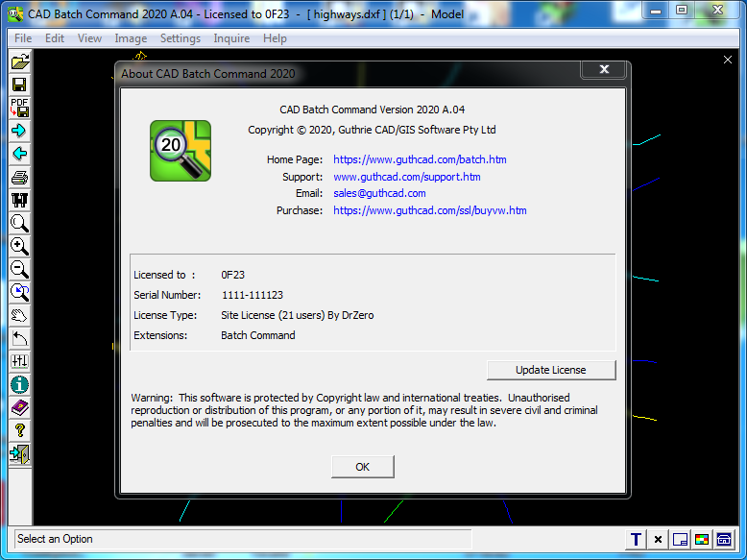This screenshot has height=560, width=747.
Task: Click the layout window status bar icon
Action: click(x=680, y=540)
